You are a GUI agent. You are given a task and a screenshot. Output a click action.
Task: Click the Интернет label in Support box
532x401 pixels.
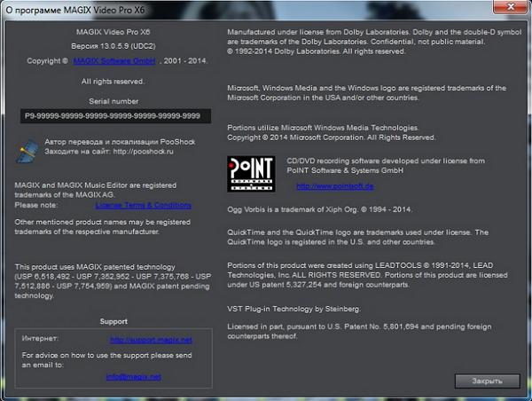click(42, 339)
